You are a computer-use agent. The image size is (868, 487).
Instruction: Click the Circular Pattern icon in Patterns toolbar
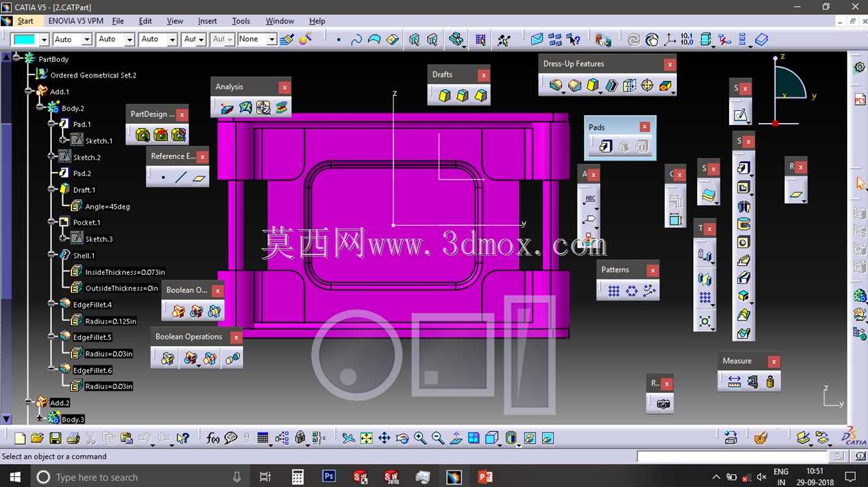click(x=631, y=290)
